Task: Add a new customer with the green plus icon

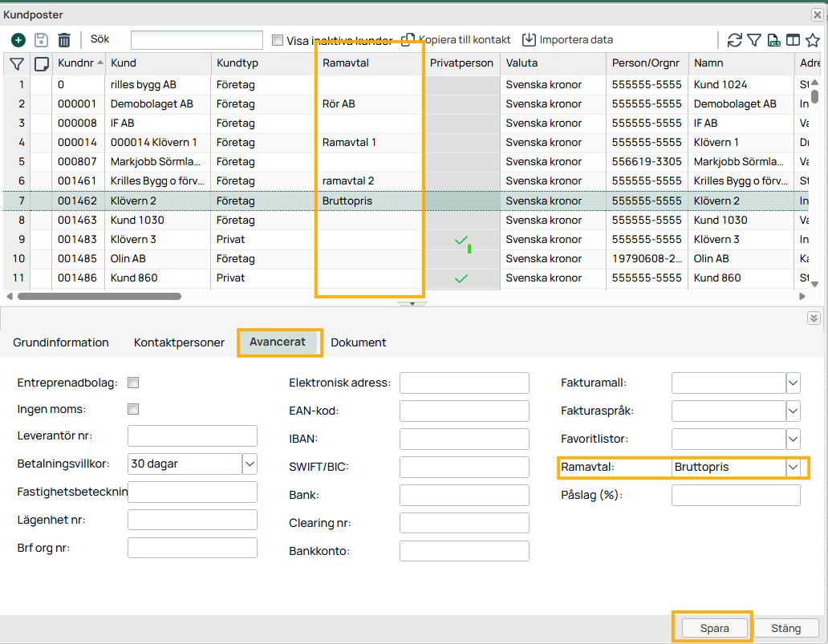Action: (18, 40)
